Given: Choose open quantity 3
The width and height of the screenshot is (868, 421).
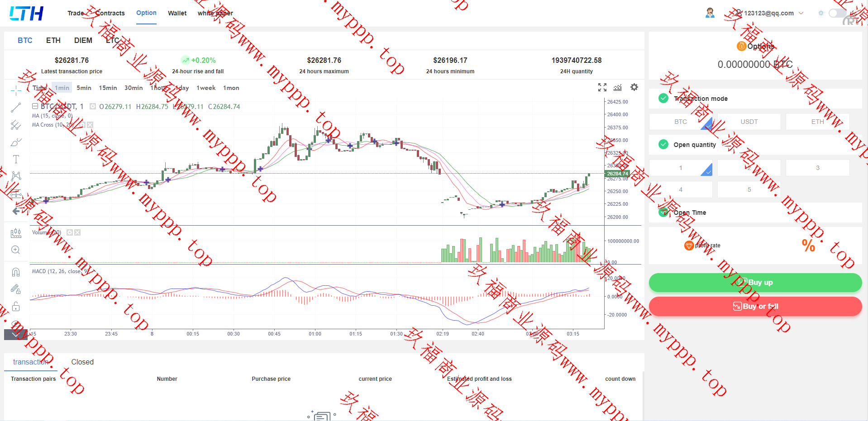Looking at the screenshot, I should [817, 168].
